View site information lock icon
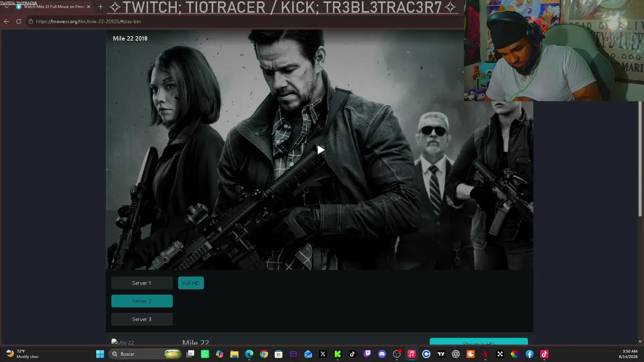This screenshot has width=644, height=362. click(x=31, y=22)
